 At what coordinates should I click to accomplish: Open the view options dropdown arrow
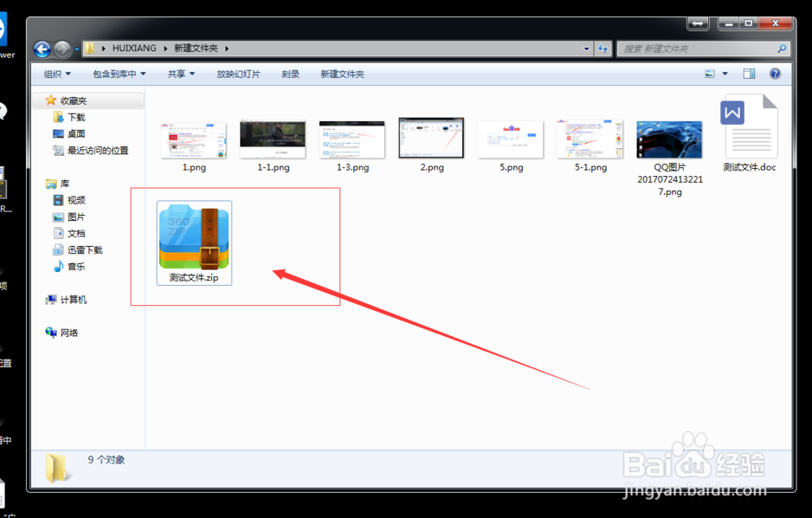(725, 74)
